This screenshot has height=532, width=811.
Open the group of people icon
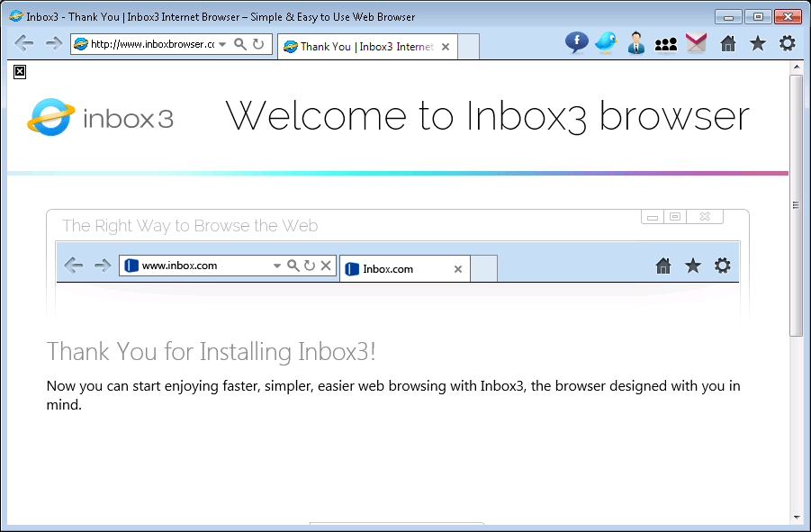[x=666, y=43]
